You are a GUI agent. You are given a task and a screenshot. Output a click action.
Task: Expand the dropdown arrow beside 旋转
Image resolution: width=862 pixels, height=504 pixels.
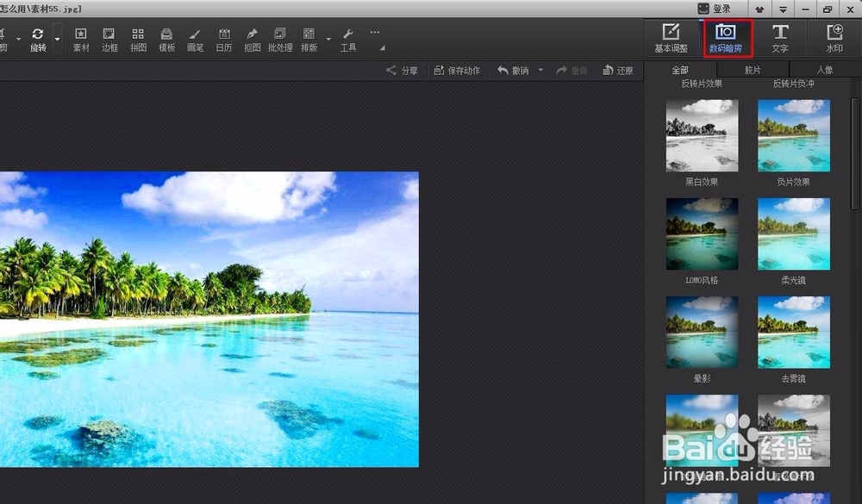coord(57,39)
